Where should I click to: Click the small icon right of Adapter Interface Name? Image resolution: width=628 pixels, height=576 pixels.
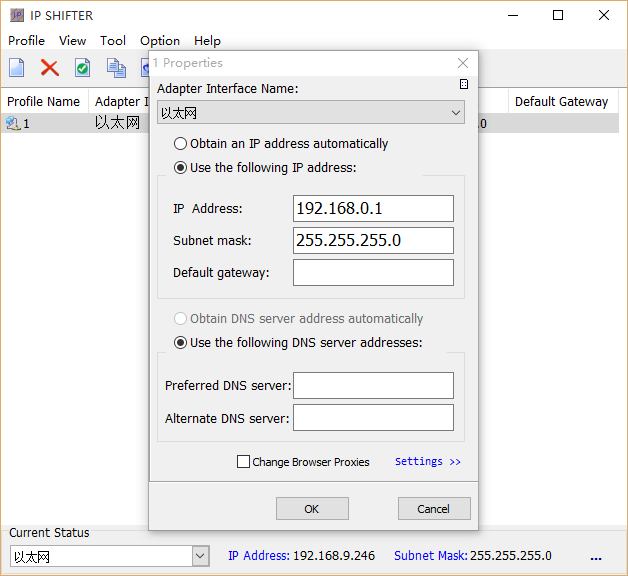(x=463, y=85)
